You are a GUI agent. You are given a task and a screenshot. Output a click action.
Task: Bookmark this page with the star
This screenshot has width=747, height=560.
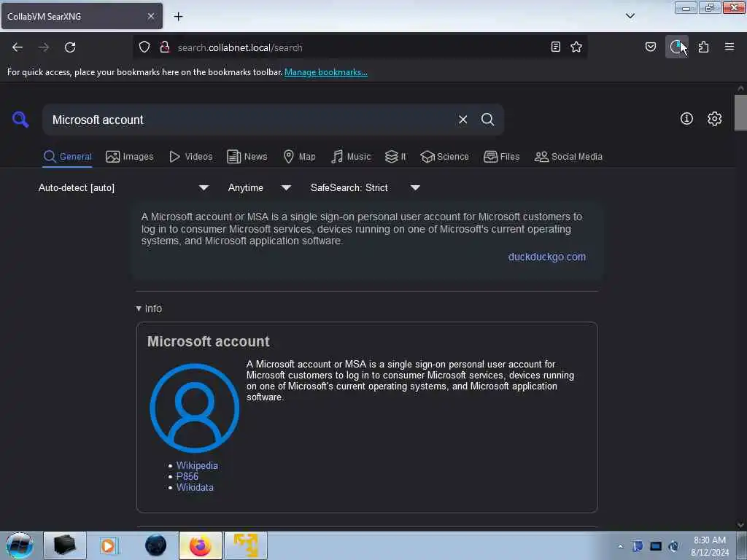click(x=576, y=47)
